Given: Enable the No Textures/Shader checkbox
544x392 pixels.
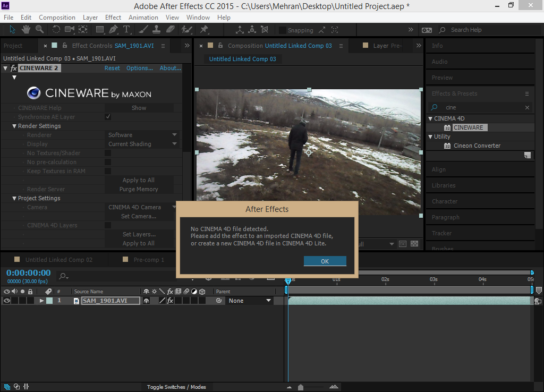Looking at the screenshot, I should (x=108, y=153).
